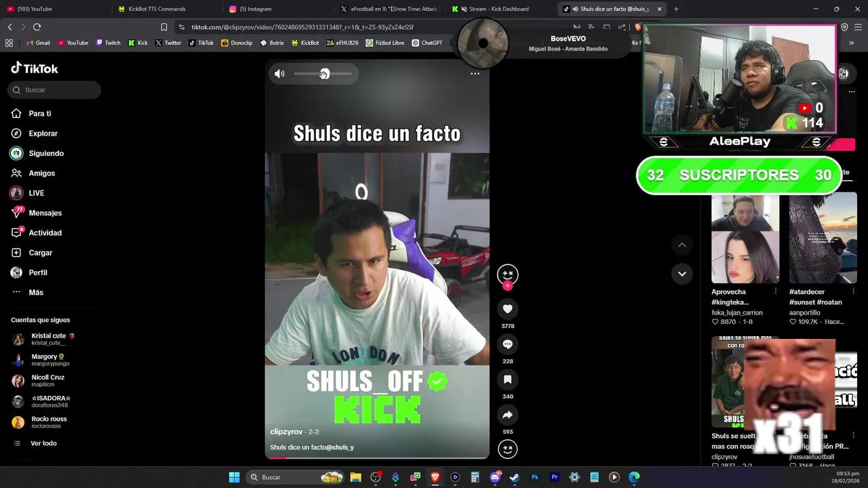Click the TikTok Buscar search field
Screen dimensions: 868x488
coord(55,90)
